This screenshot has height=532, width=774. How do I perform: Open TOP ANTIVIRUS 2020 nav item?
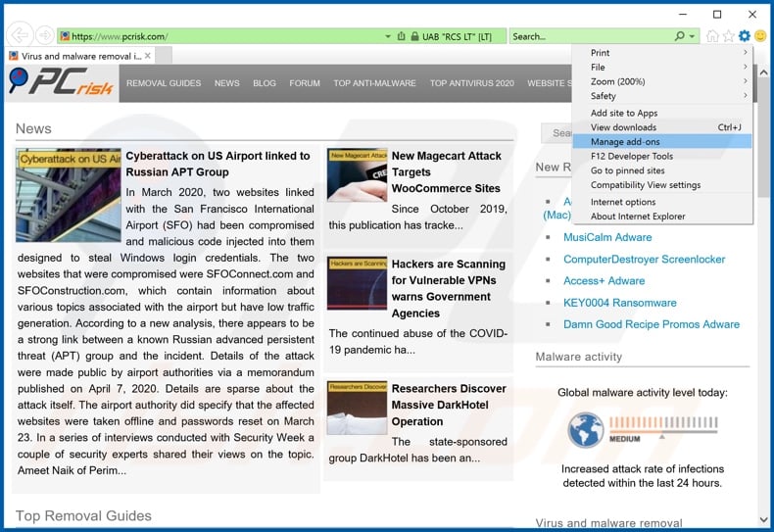tap(472, 83)
